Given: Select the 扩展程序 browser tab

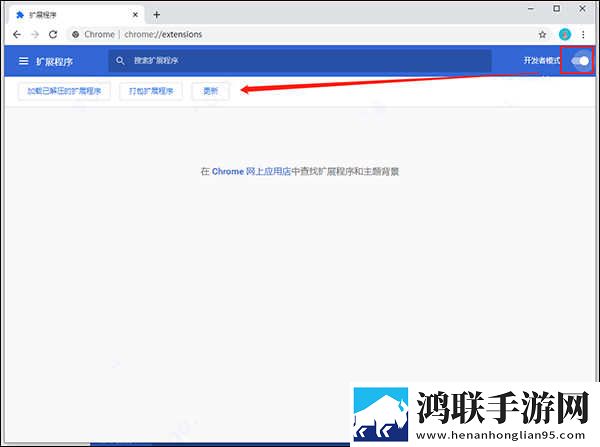Looking at the screenshot, I should (x=77, y=15).
